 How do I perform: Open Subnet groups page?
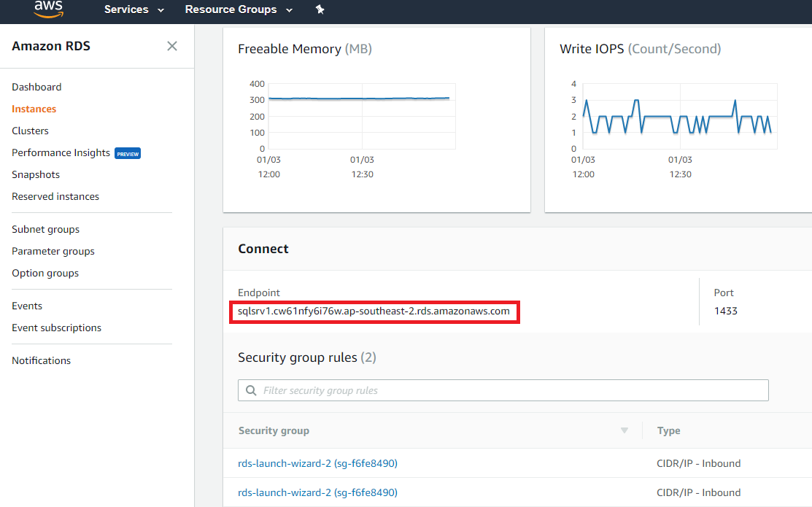pyautogui.click(x=45, y=229)
